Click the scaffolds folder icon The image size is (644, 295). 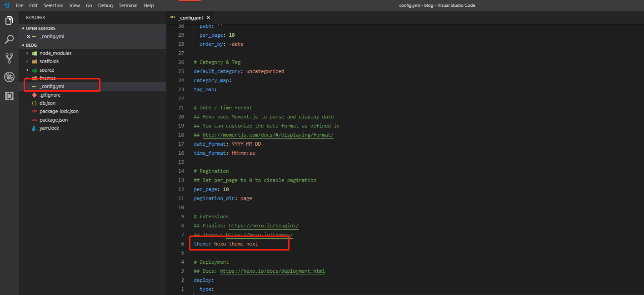click(35, 61)
